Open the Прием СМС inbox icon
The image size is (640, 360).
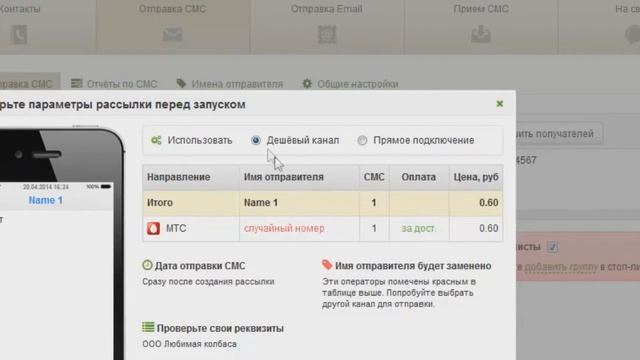(x=481, y=34)
